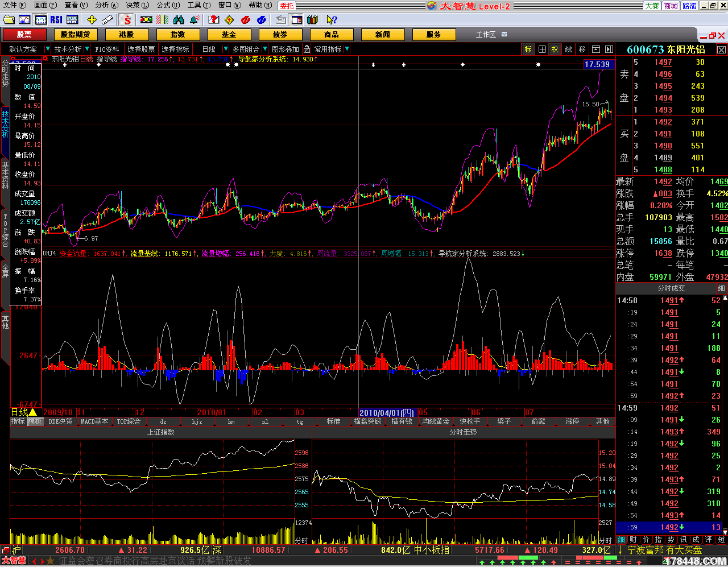Select the 横盘突破 template tab
Image resolution: width=728 pixels, height=567 pixels.
pyautogui.click(x=367, y=422)
